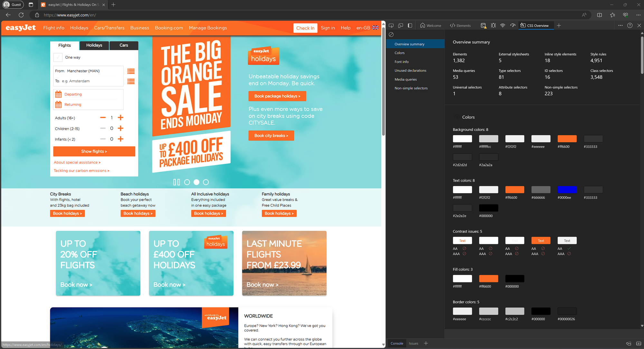Open the To destination list icon
Screen dimensions: 644x349
[131, 81]
